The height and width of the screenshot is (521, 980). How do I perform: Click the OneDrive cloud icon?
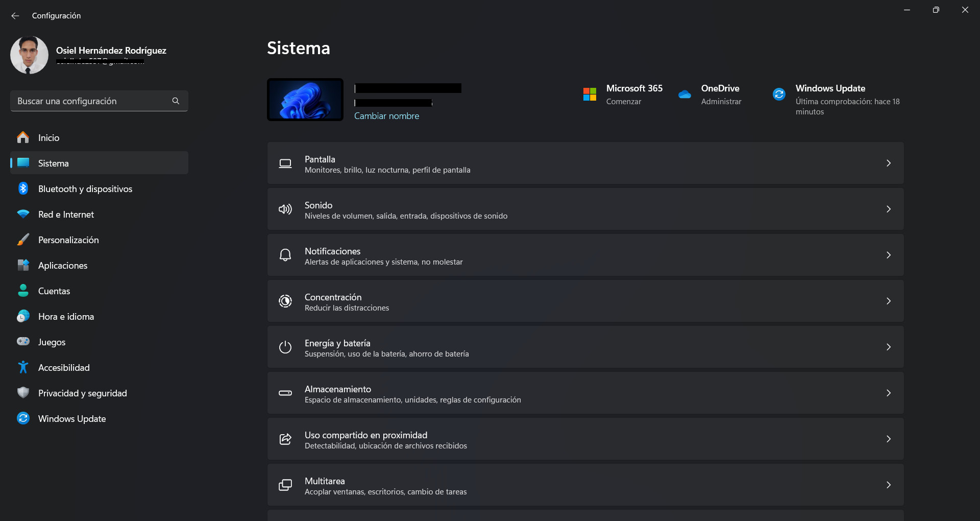(x=684, y=94)
